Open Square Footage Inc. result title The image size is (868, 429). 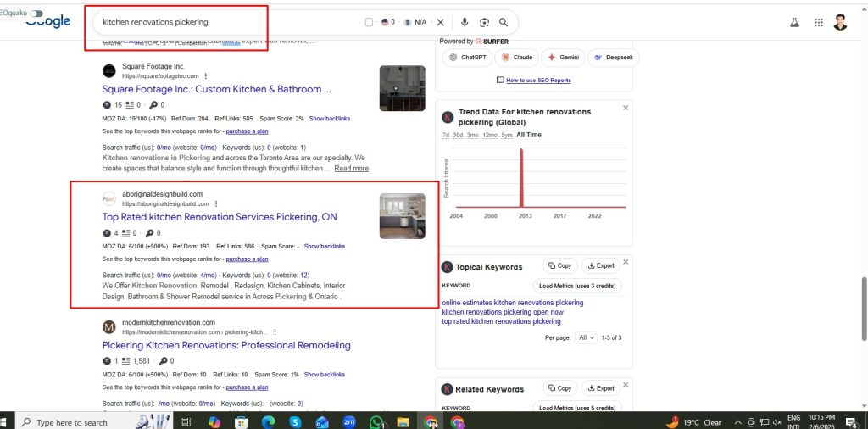216,89
